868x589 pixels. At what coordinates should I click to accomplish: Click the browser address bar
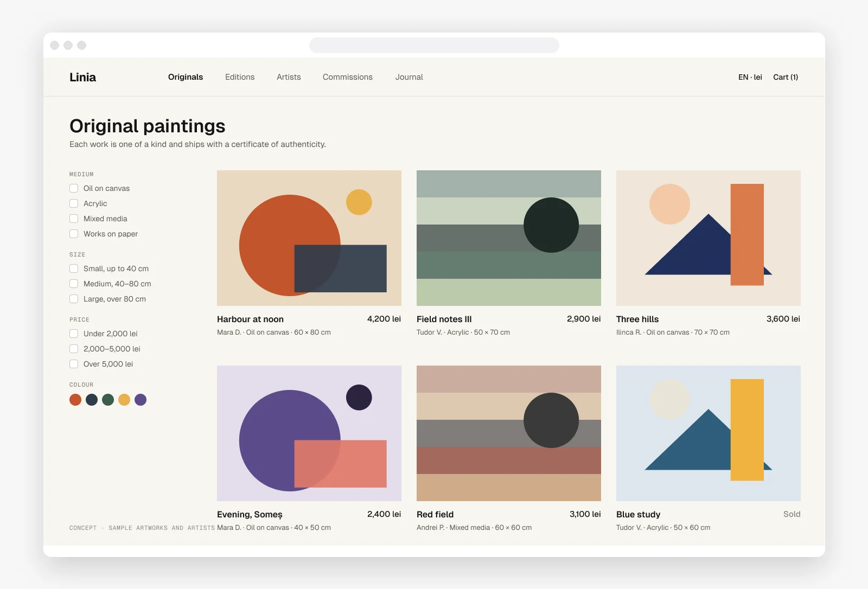pyautogui.click(x=434, y=45)
